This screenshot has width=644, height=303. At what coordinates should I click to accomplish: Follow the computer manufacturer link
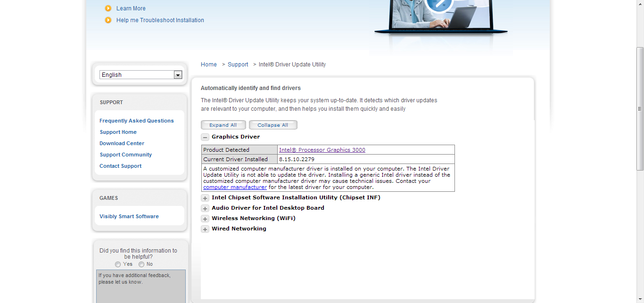coord(235,187)
